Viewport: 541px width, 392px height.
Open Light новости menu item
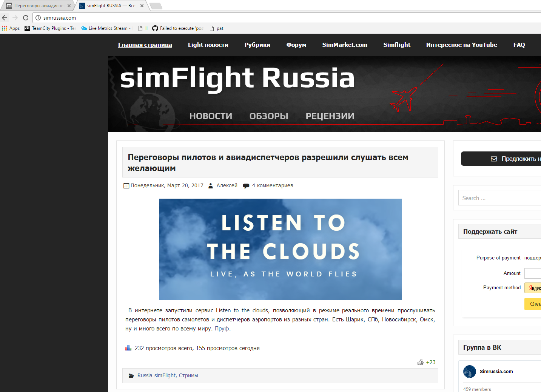208,45
